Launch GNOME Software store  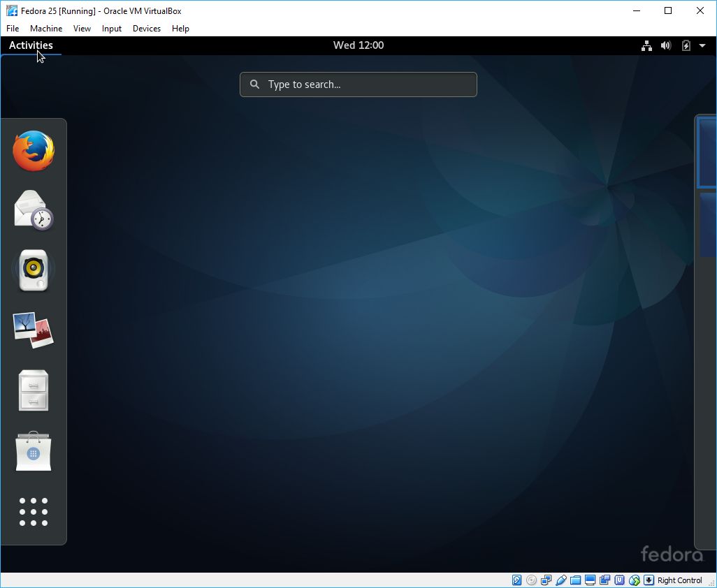(33, 450)
